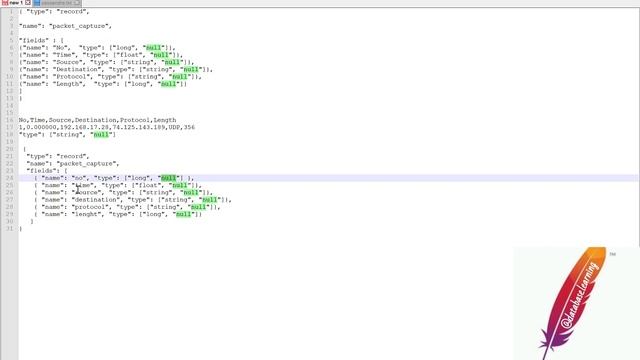640x360 pixels.
Task: Click the capitalized "Length" field name on line 11
Action: coord(69,84)
